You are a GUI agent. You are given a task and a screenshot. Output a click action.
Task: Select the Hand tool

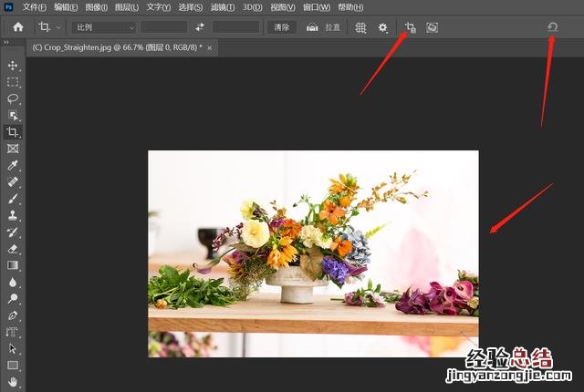point(13,381)
